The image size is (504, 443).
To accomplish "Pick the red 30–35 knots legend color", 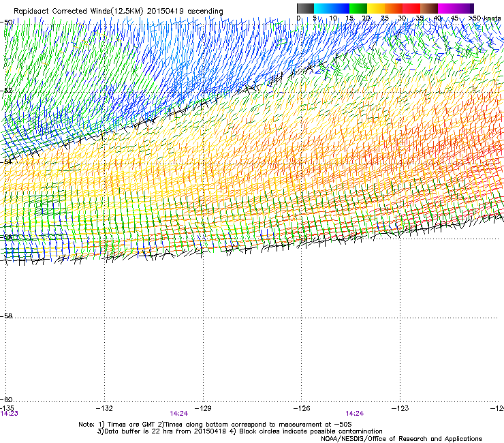I will (411, 8).
